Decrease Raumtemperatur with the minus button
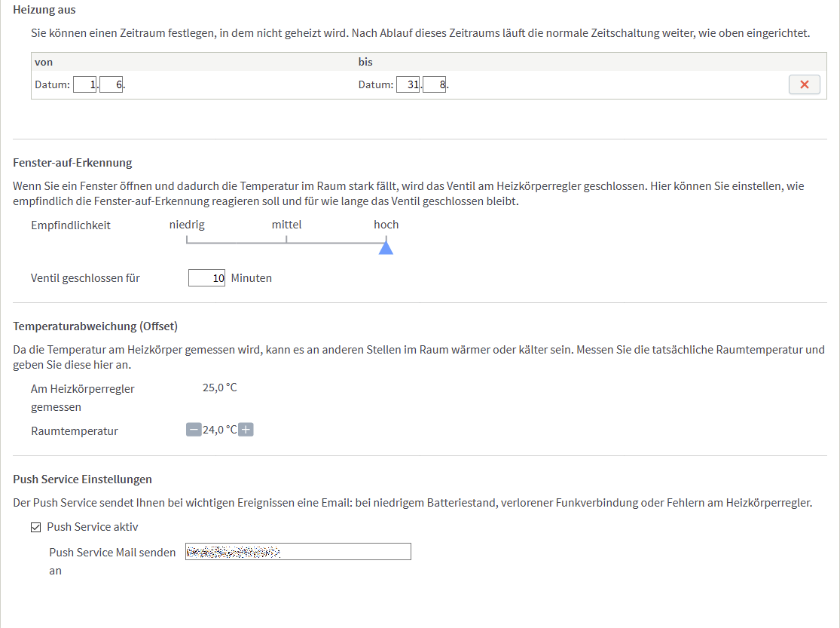The width and height of the screenshot is (840, 628). (194, 430)
